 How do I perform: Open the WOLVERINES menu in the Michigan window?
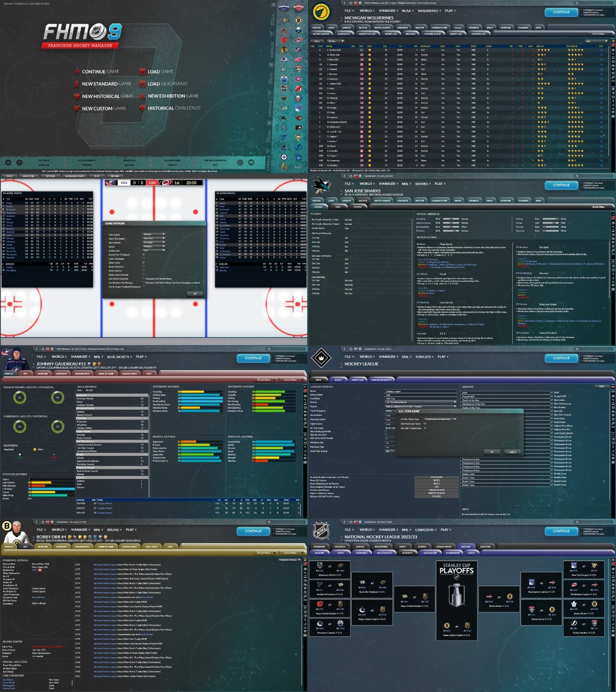[429, 11]
